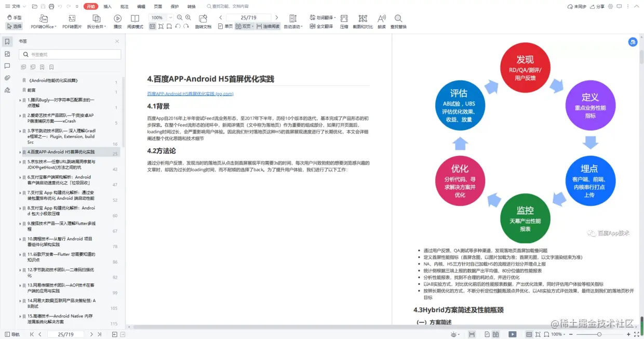
Task: Switch to the 插入 tab
Action: coord(108,7)
